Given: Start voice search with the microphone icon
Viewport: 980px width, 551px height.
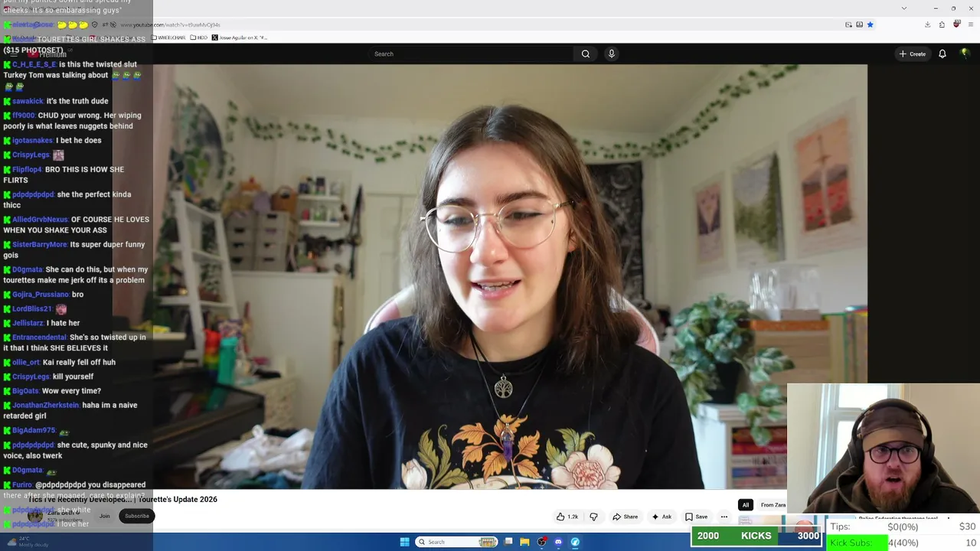Looking at the screenshot, I should (611, 54).
